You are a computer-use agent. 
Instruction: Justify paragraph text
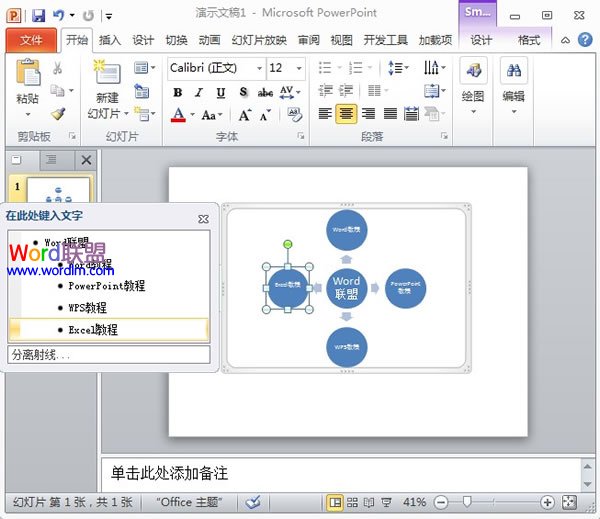click(390, 114)
